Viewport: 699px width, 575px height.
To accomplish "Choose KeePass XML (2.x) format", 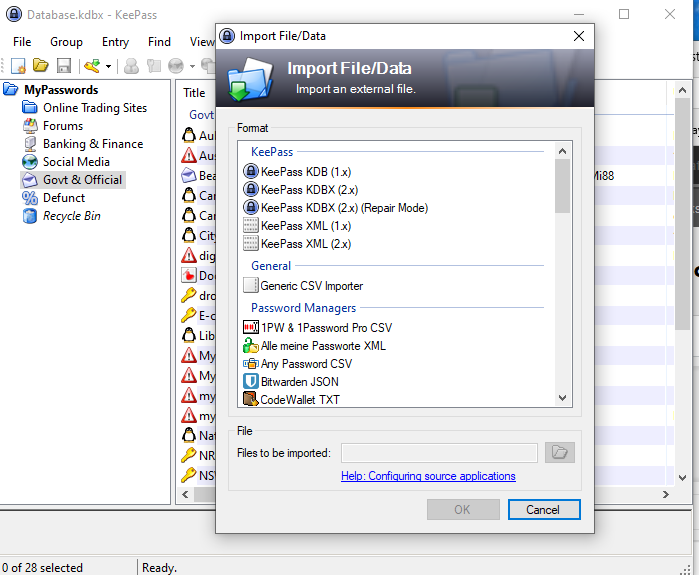I will (306, 244).
